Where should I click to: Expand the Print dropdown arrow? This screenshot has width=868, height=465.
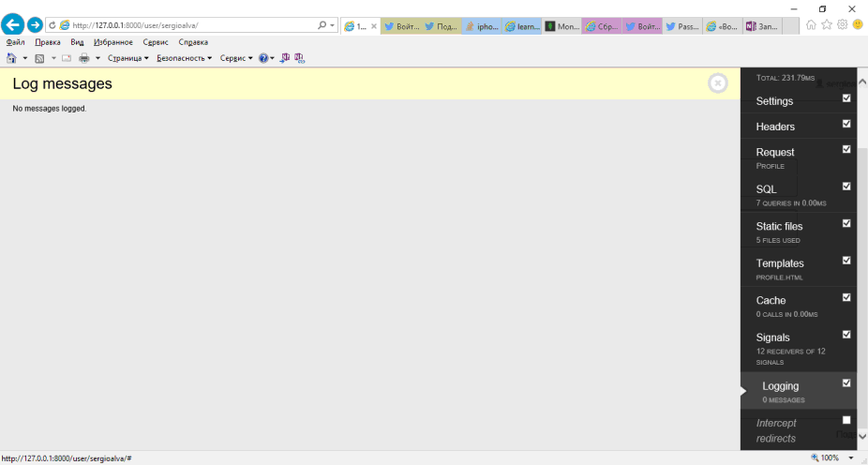[98, 58]
